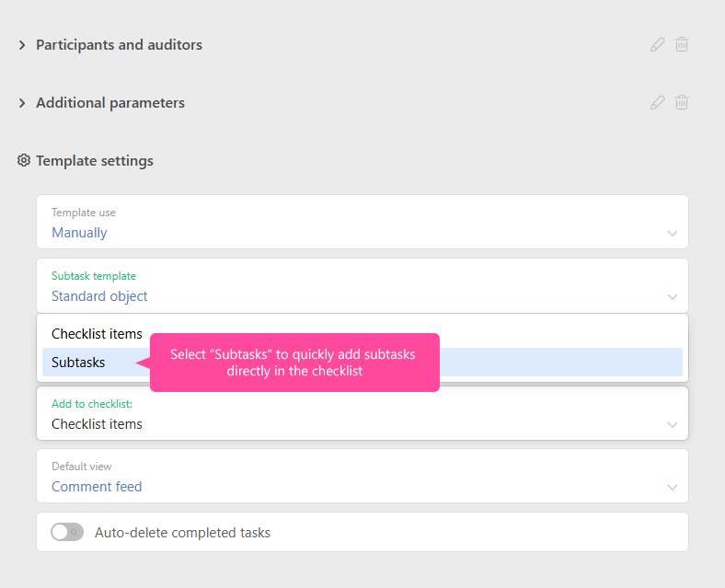Screen dimensions: 725x588
Task: Click trash icon for Participants and auditors
Action: point(682,44)
